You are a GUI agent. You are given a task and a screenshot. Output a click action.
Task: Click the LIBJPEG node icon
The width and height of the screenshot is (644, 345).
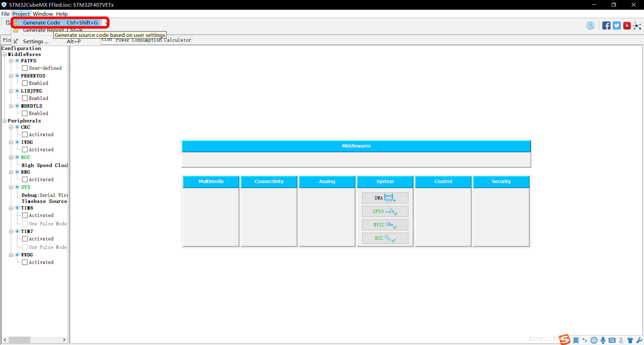17,91
